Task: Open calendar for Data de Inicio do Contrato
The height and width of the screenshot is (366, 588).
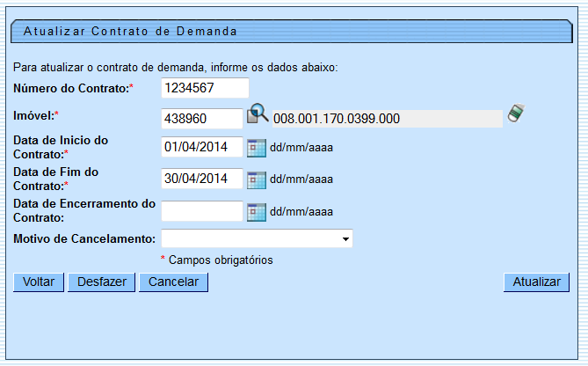Action: [x=257, y=147]
